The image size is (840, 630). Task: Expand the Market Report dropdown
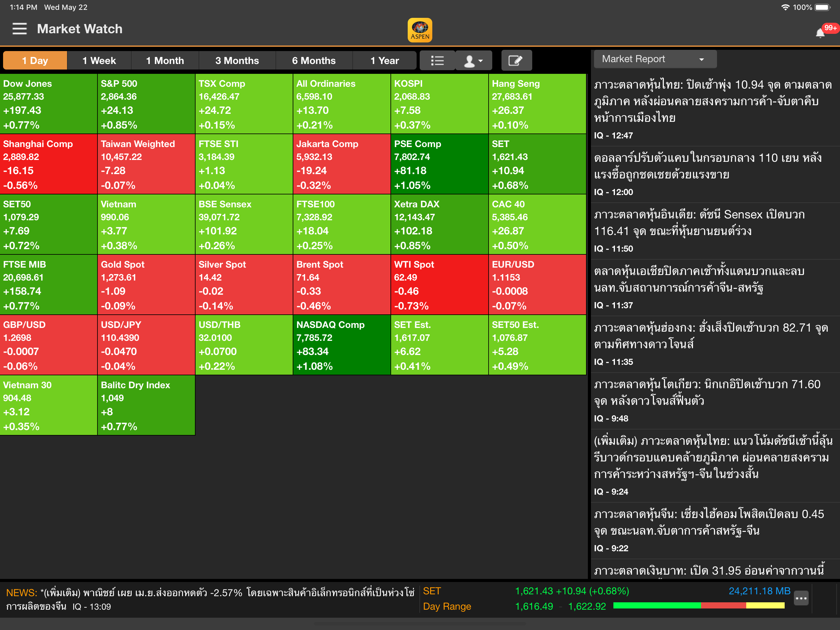tap(655, 59)
